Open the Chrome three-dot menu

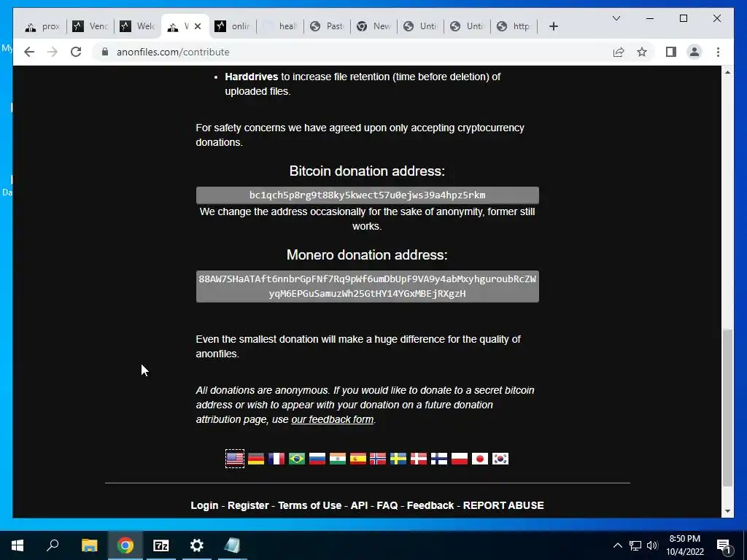(x=718, y=52)
